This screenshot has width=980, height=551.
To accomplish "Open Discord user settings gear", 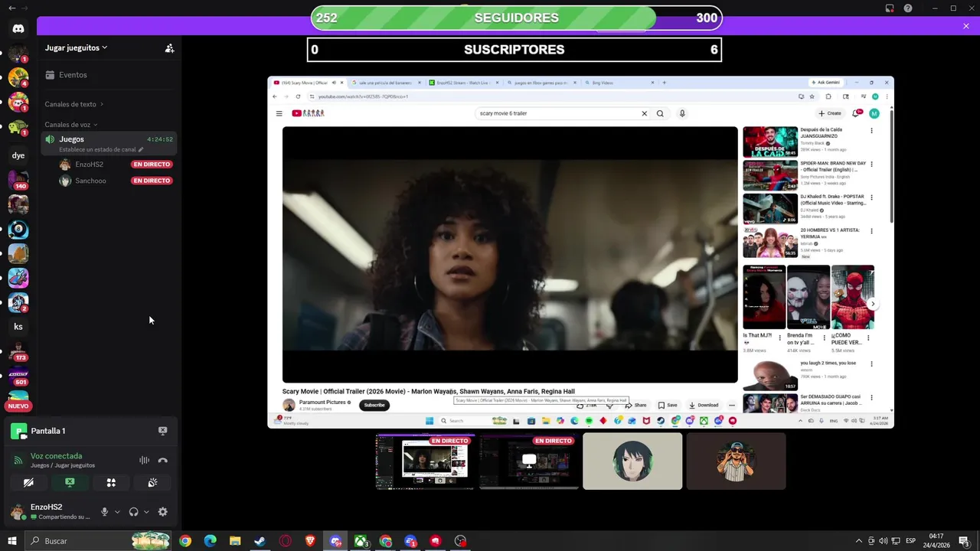I will click(162, 512).
